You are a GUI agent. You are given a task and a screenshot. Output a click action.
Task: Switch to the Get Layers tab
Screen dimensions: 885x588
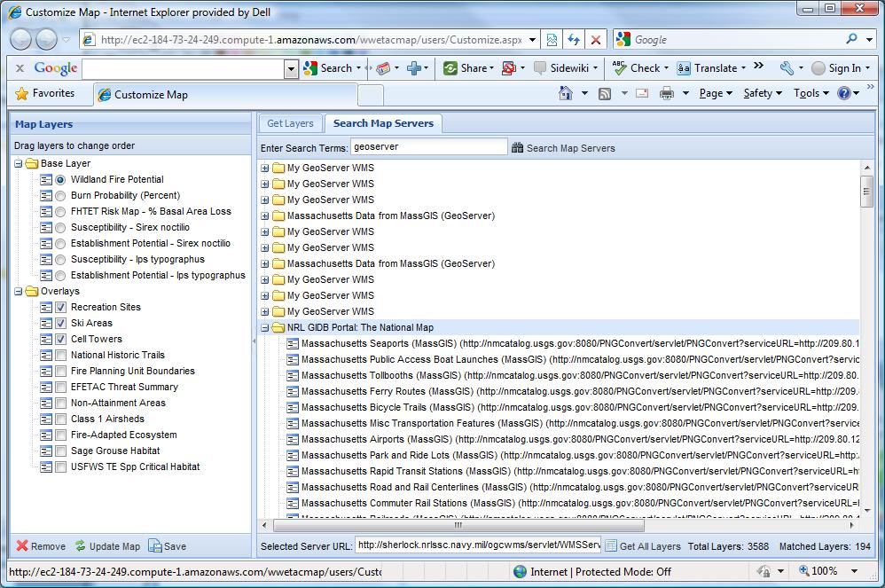pos(290,123)
